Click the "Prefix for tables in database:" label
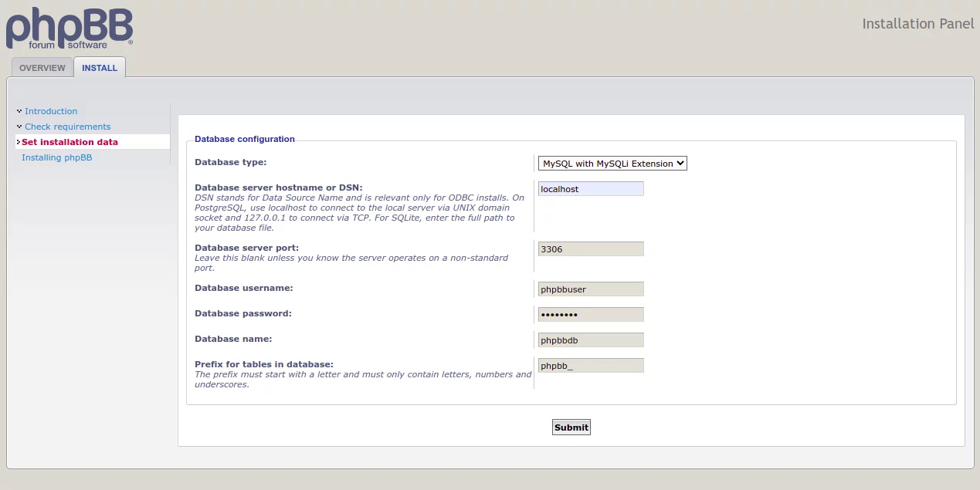Screen dimensions: 980x490 (x=263, y=364)
